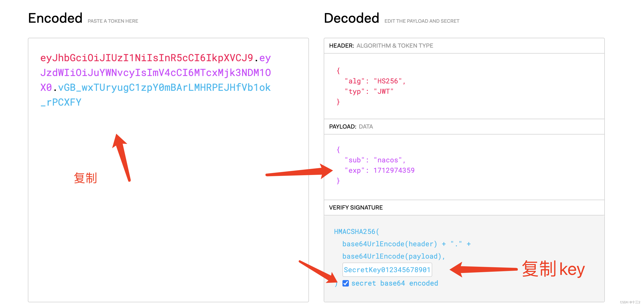Click the Decoded heading
The height and width of the screenshot is (306, 644).
[351, 18]
